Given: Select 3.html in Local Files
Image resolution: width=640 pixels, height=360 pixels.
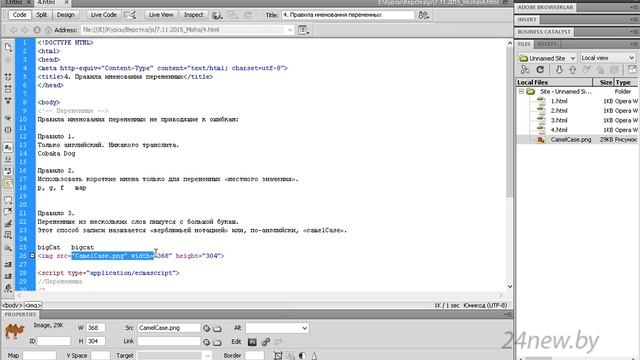Looking at the screenshot, I should point(558,120).
